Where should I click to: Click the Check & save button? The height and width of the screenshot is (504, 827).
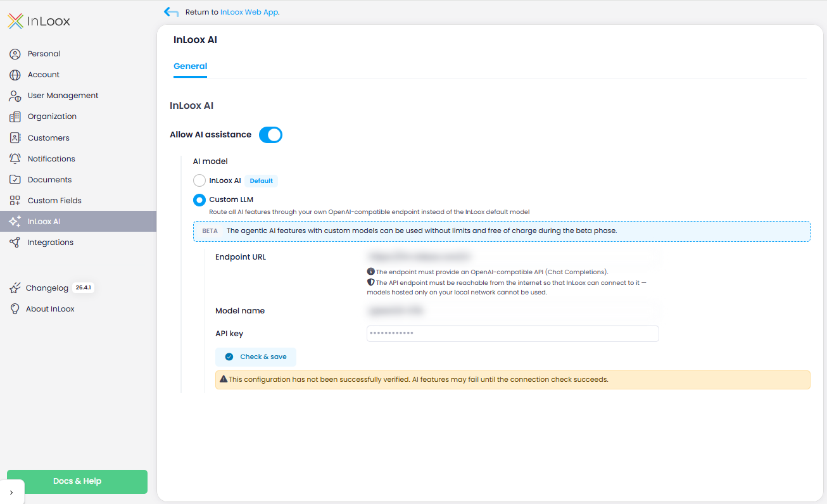pyautogui.click(x=256, y=357)
